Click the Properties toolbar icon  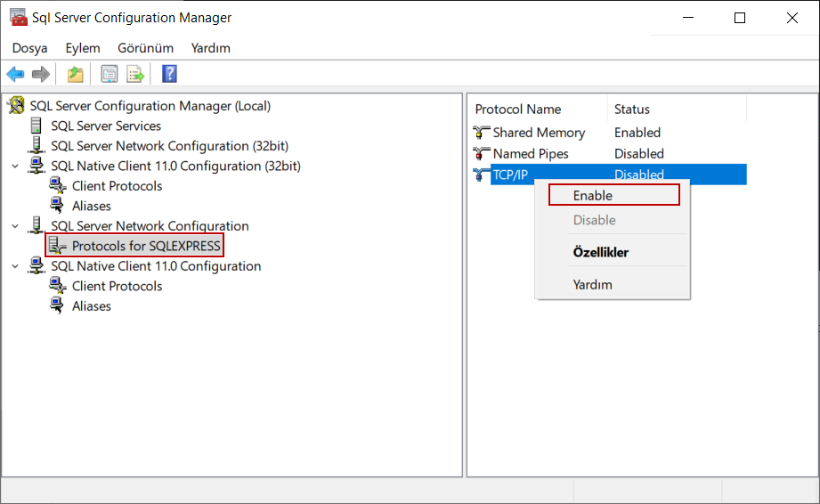(110, 75)
